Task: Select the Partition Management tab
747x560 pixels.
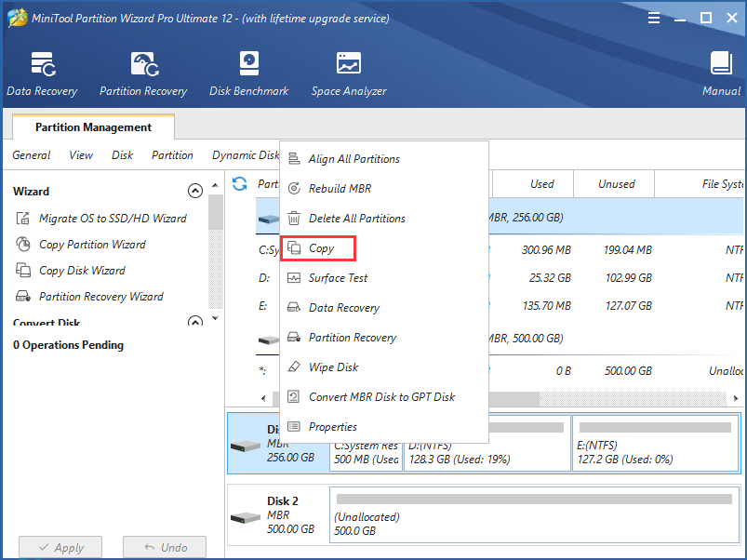Action: tap(93, 127)
